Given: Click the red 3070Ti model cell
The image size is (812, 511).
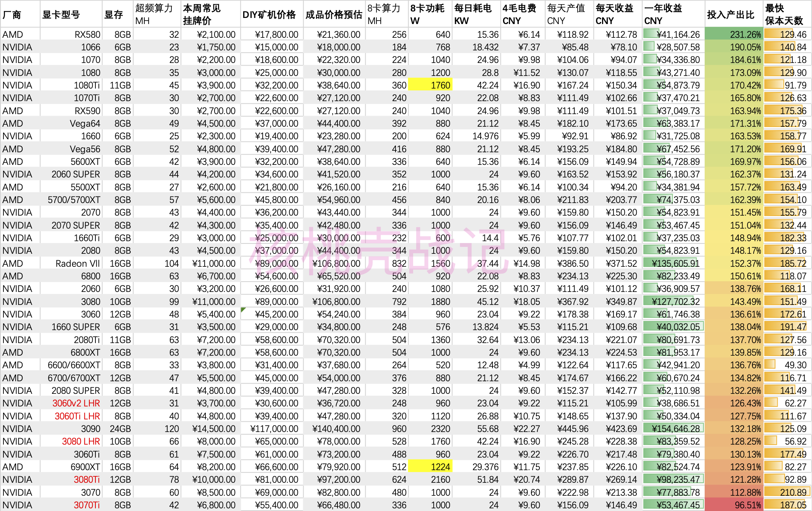Looking at the screenshot, I should (71, 505).
